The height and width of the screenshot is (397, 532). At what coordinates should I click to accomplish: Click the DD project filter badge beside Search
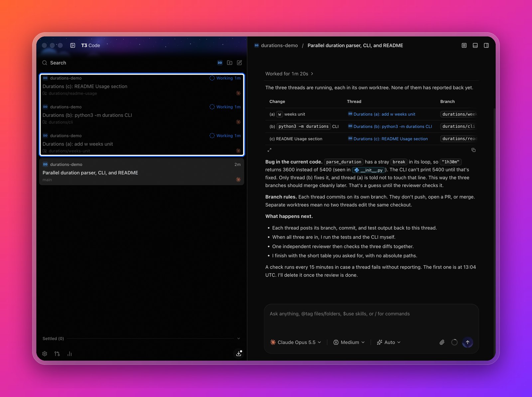[220, 63]
